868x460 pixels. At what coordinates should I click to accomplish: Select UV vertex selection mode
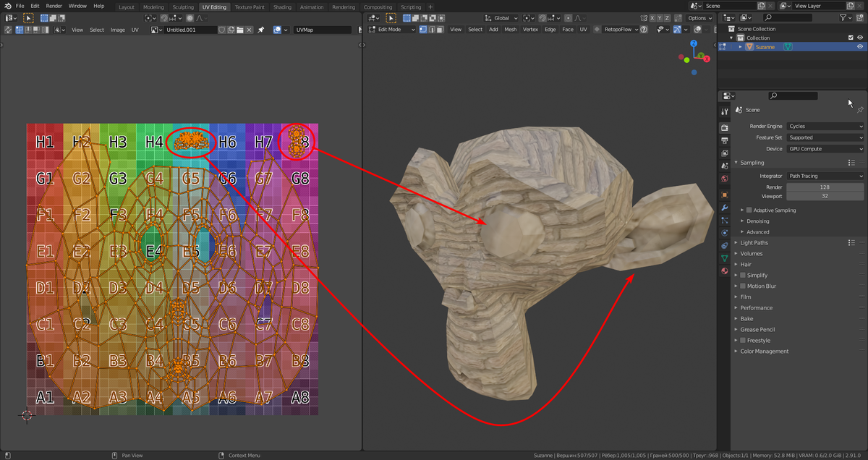20,30
